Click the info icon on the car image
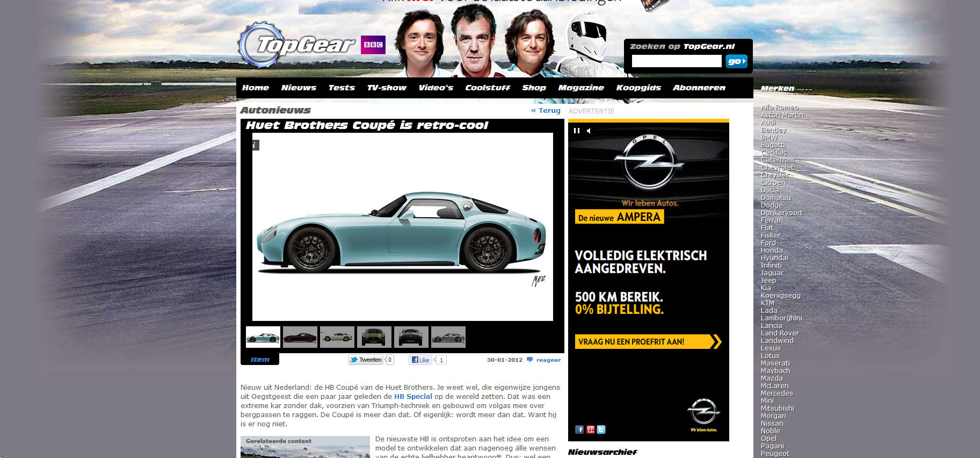 [x=255, y=145]
